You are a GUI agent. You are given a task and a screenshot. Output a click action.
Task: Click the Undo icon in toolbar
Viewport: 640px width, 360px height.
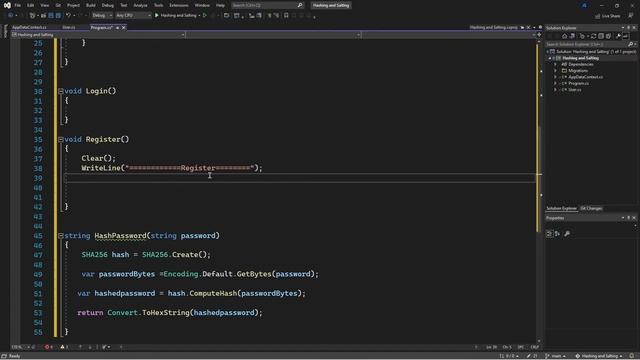click(x=69, y=16)
